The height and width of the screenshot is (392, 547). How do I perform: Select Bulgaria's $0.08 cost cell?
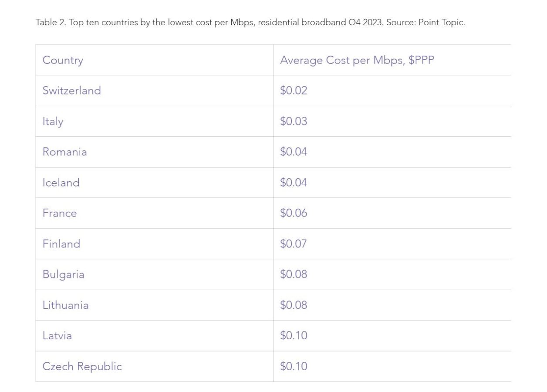[294, 274]
